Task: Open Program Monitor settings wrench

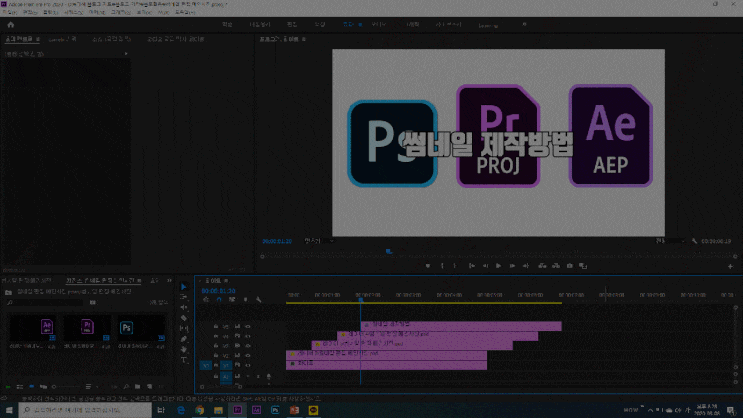Action: (694, 241)
